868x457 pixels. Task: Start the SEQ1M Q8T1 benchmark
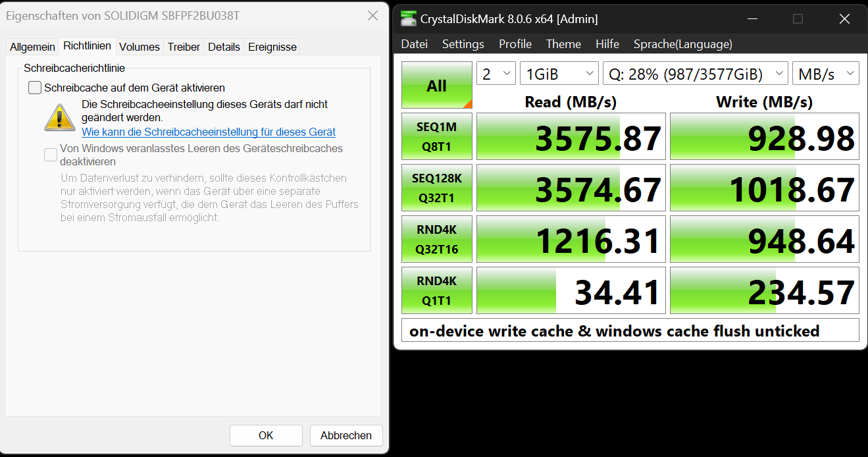[437, 136]
